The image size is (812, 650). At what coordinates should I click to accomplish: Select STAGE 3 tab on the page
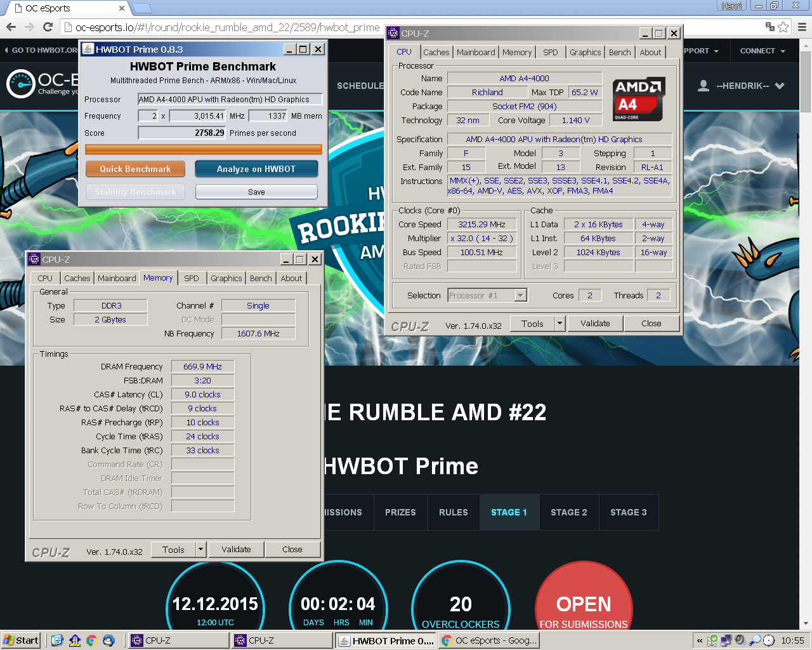pos(629,512)
